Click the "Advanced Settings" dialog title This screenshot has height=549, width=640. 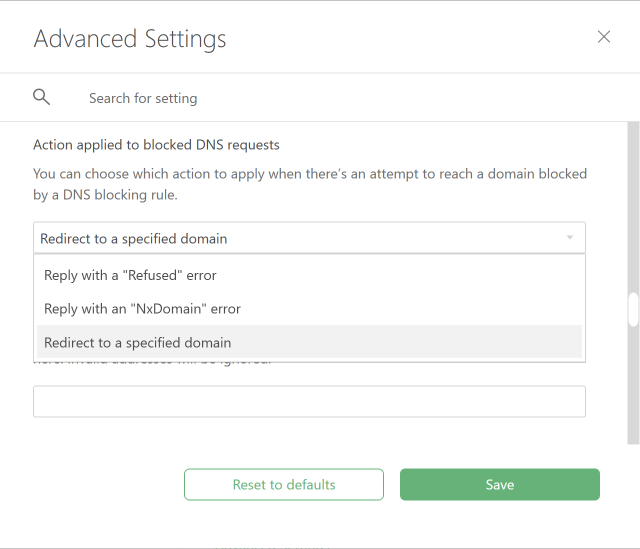point(130,39)
